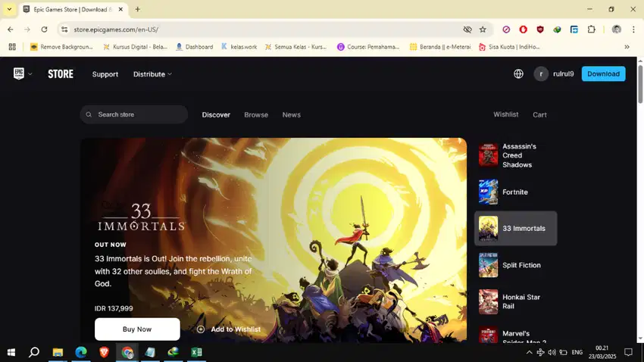Open the Kursus Digital bookmark
The image size is (644, 362).
(x=135, y=47)
